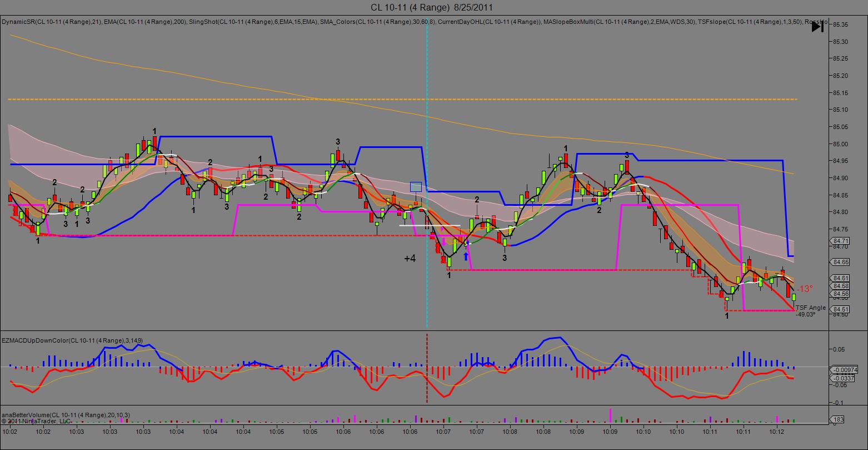Select the 10:12 time axis label
Screen dimensions: 868x450
pos(777,432)
